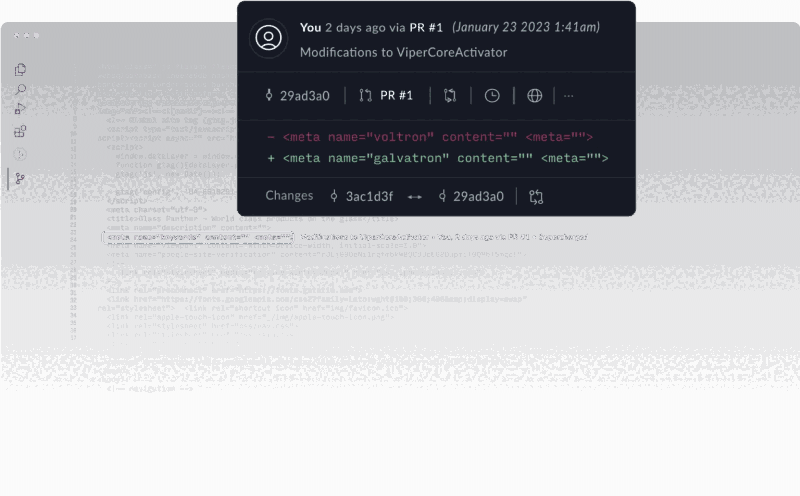The image size is (800, 496).
Task: Click the author avatar in the hover card
Action: 268,38
